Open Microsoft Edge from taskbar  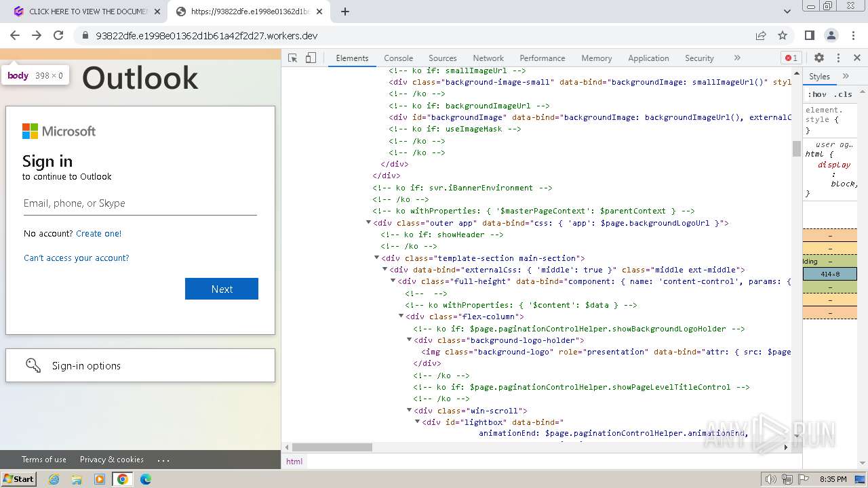coord(145,479)
